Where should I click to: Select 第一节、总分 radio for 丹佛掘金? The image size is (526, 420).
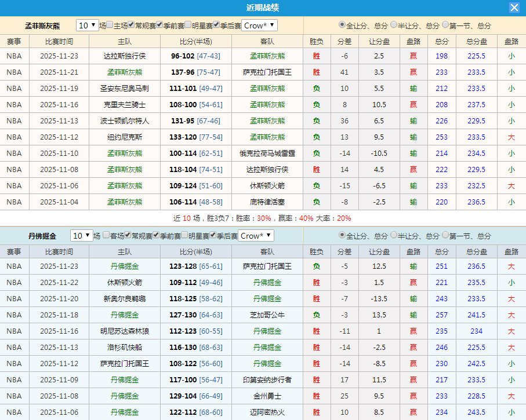(x=444, y=236)
